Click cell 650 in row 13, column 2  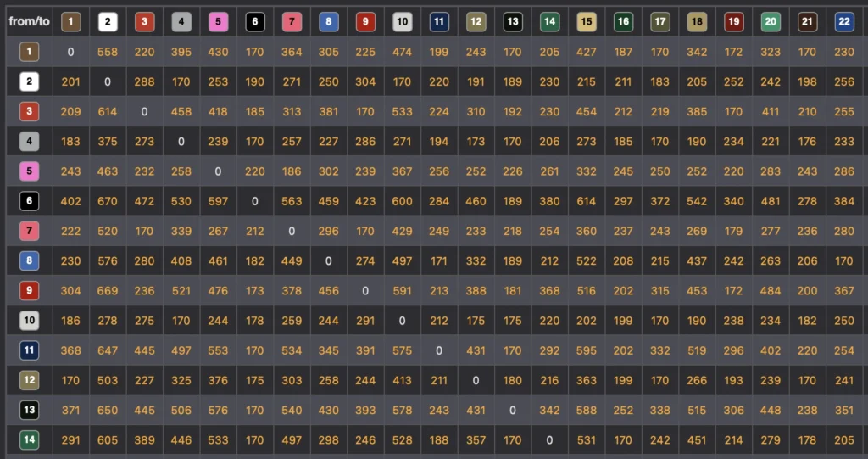point(108,411)
